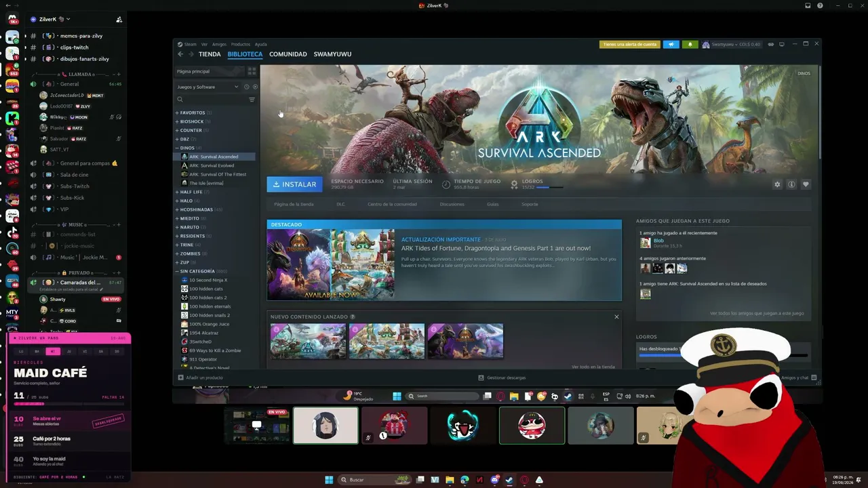Open ARK DLC tab

coord(340,204)
